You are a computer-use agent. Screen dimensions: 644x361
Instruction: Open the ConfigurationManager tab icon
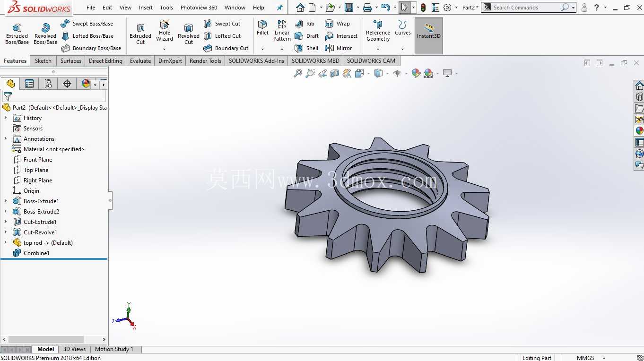click(x=48, y=84)
